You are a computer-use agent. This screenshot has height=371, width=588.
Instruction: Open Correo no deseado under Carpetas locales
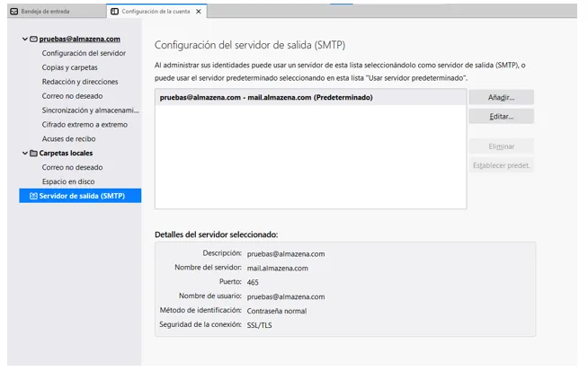tap(72, 167)
